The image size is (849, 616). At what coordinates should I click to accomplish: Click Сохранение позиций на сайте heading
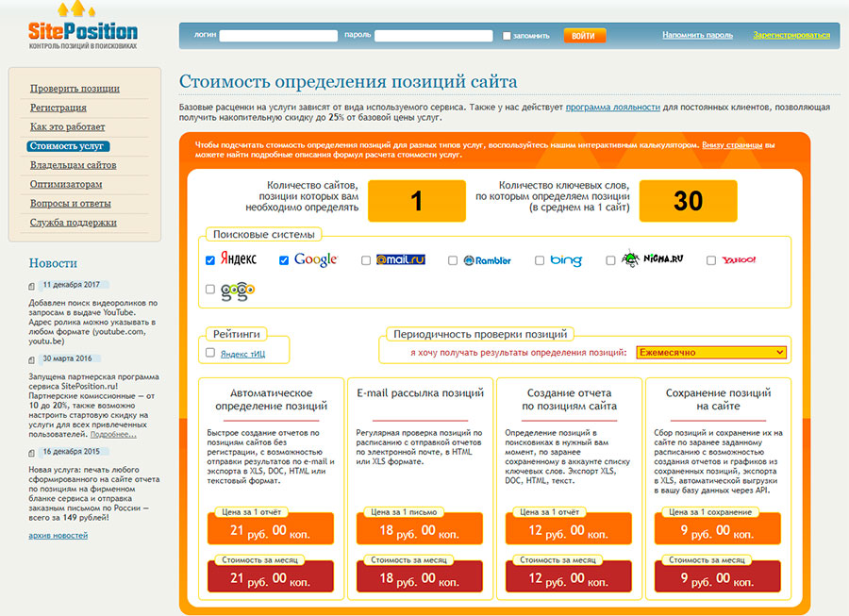point(718,399)
